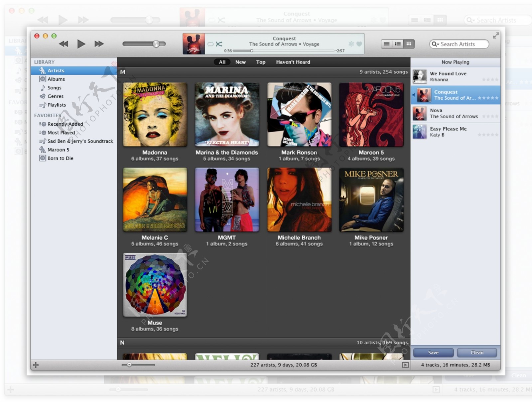Skip to the previous track
This screenshot has height=402, width=532.
pyautogui.click(x=64, y=44)
